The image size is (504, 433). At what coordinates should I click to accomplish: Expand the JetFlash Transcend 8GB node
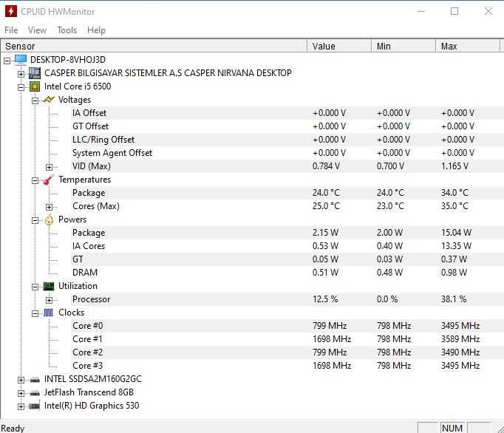click(21, 393)
